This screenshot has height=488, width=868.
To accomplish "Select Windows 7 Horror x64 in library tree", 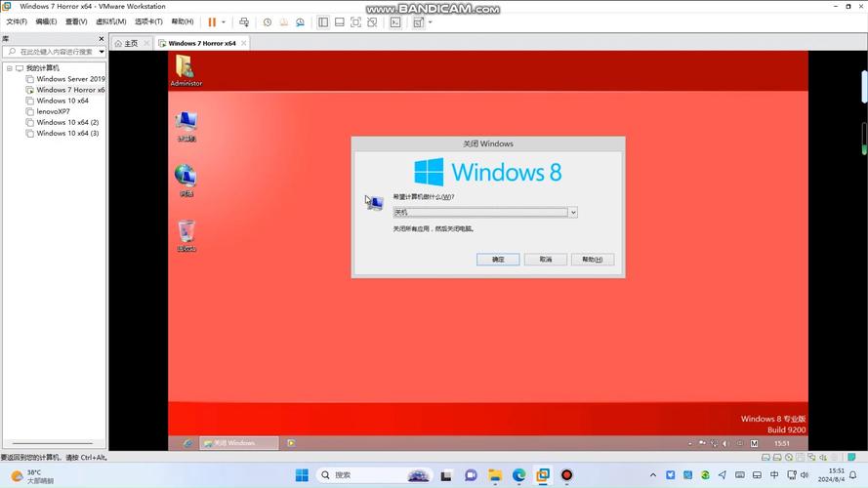I will tap(70, 90).
